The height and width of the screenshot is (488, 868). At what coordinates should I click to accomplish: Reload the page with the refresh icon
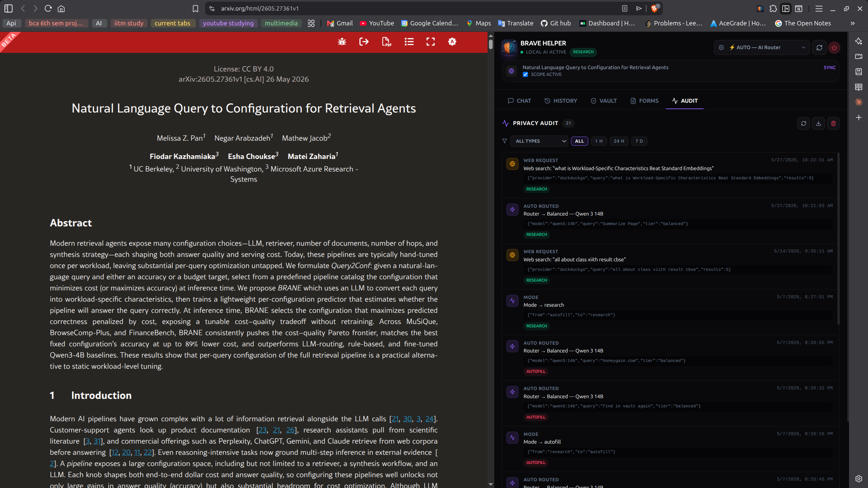pyautogui.click(x=48, y=8)
